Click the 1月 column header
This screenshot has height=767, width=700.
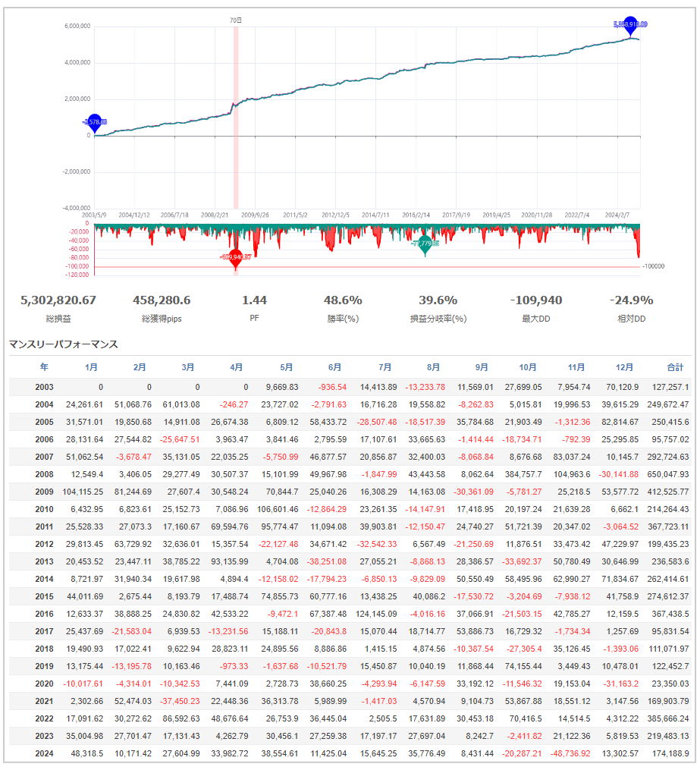point(91,366)
